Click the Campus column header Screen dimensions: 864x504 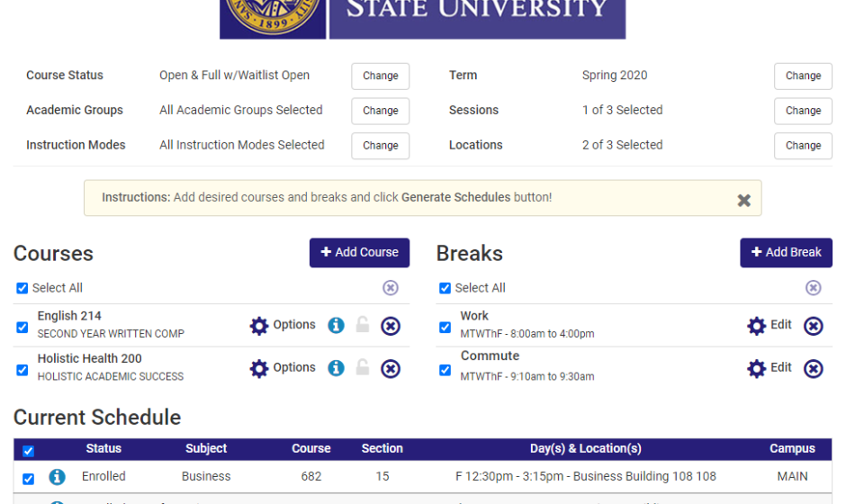coord(792,448)
